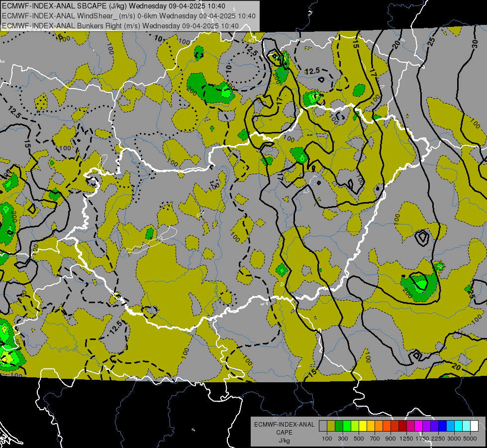Click the CAPE label in the legend
The image size is (487, 448).
click(x=284, y=432)
